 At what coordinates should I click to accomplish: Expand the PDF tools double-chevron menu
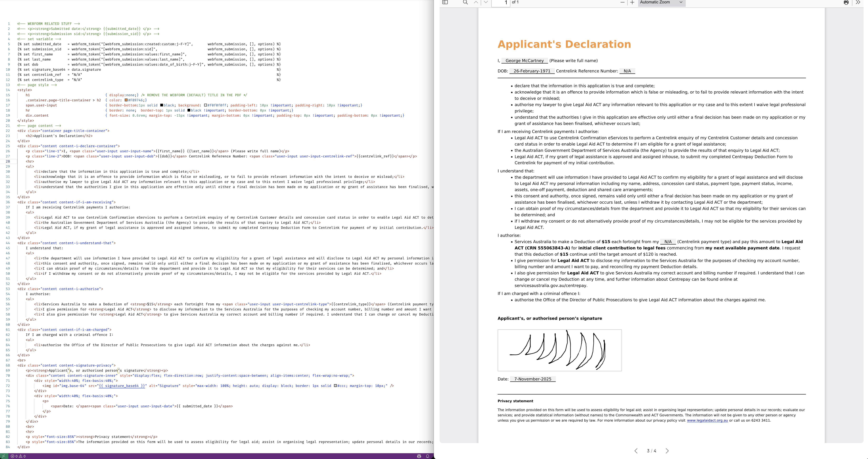coord(858,2)
